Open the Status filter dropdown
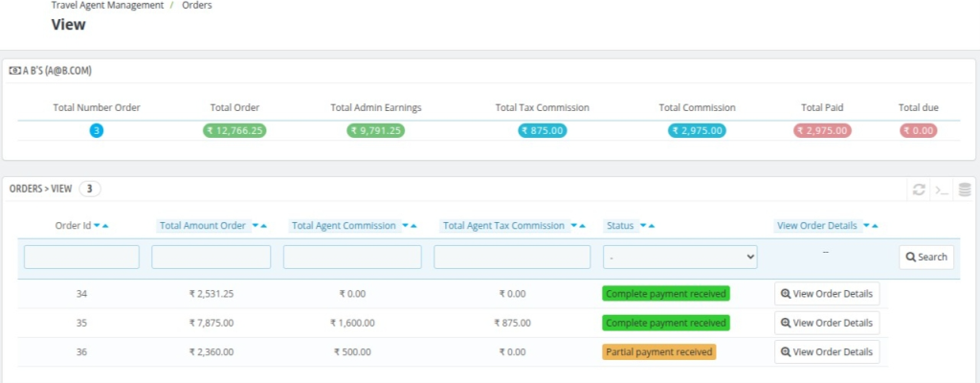 (x=680, y=258)
